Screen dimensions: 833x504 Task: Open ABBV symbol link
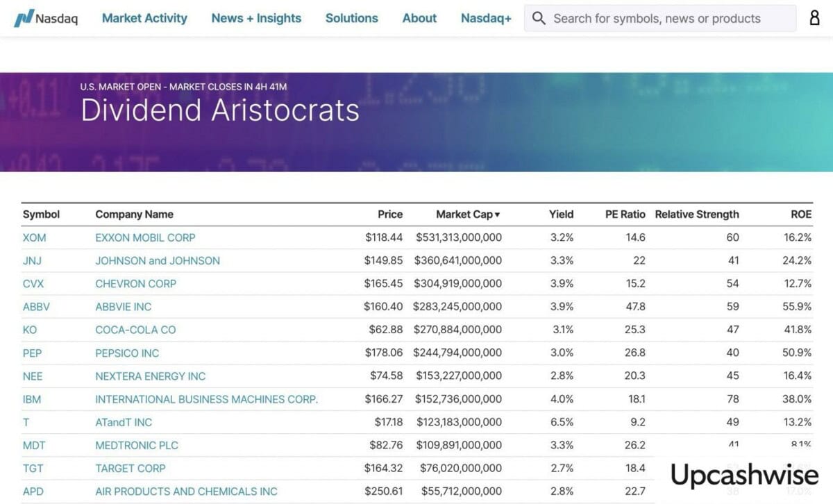pos(37,306)
